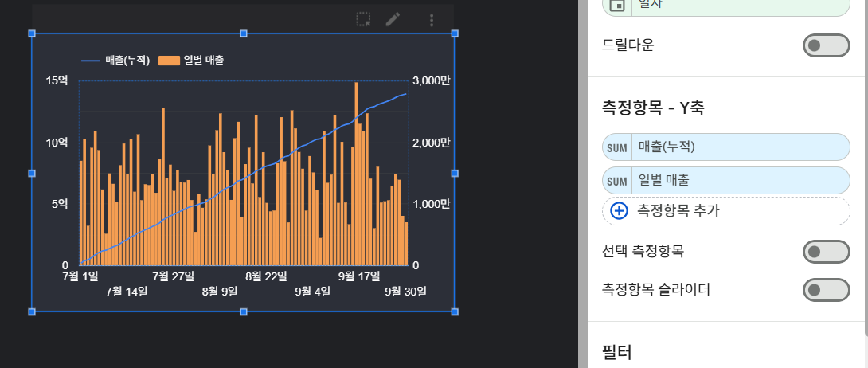
Task: Click the 7월 1일 axis label
Action: (x=80, y=276)
